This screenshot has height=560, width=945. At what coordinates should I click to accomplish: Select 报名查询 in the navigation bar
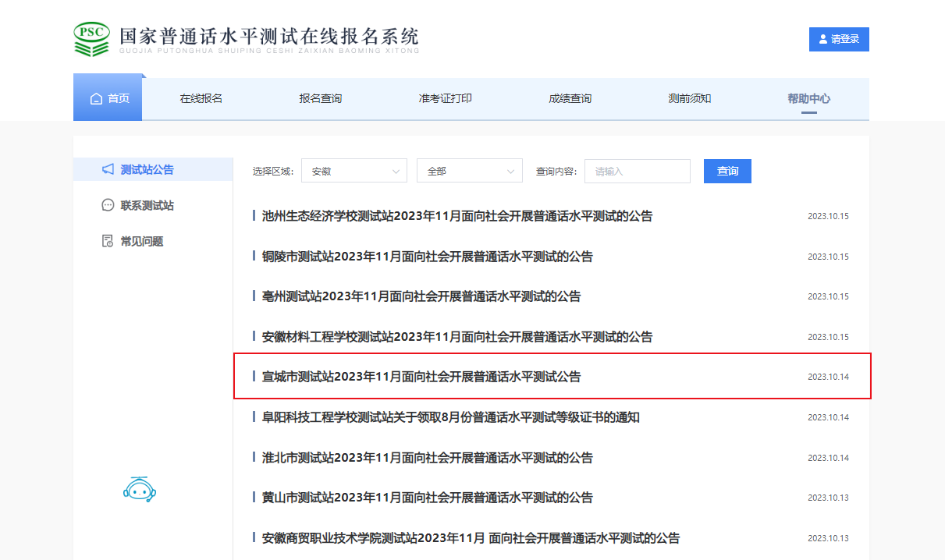(320, 98)
